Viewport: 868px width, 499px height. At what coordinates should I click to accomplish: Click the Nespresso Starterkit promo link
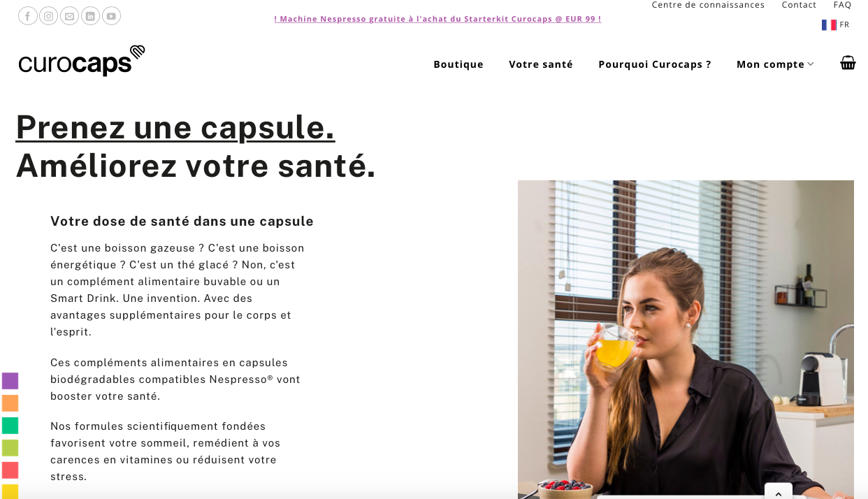(x=437, y=19)
